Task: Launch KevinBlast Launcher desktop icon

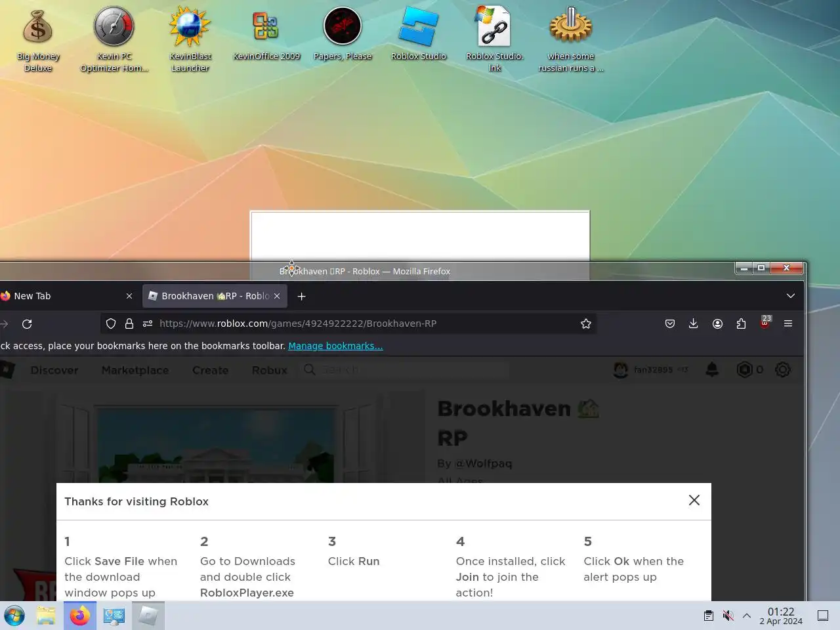Action: [x=190, y=39]
